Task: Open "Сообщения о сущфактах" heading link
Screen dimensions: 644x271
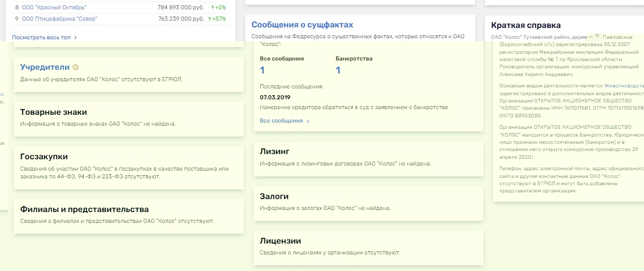Action: [x=302, y=25]
